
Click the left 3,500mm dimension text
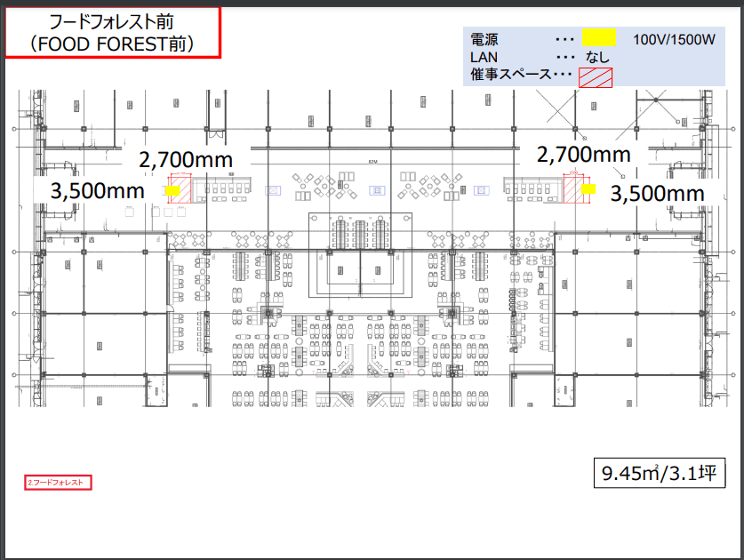pos(97,190)
